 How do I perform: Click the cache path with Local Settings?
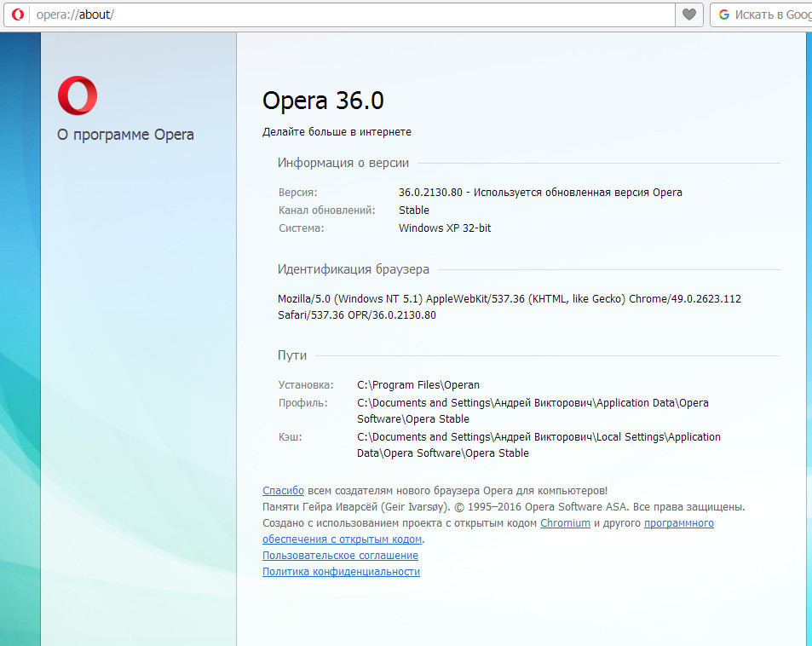point(538,445)
